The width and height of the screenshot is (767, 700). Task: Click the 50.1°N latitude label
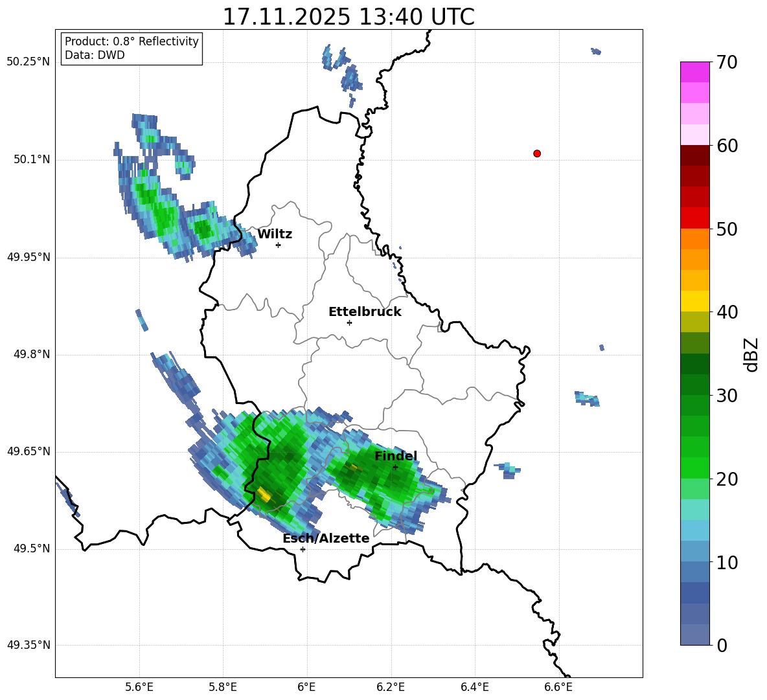point(32,160)
